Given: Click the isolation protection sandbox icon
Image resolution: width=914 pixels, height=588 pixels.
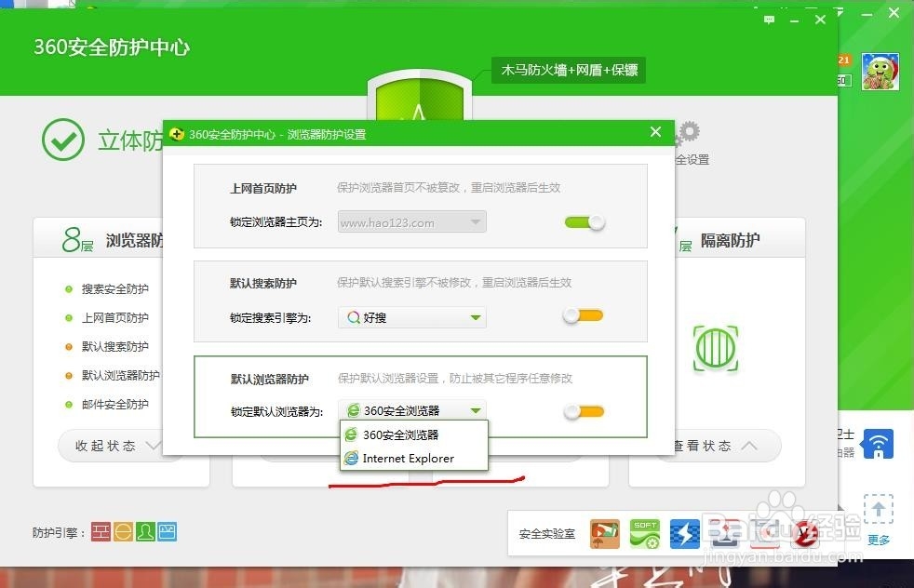Looking at the screenshot, I should coord(716,349).
